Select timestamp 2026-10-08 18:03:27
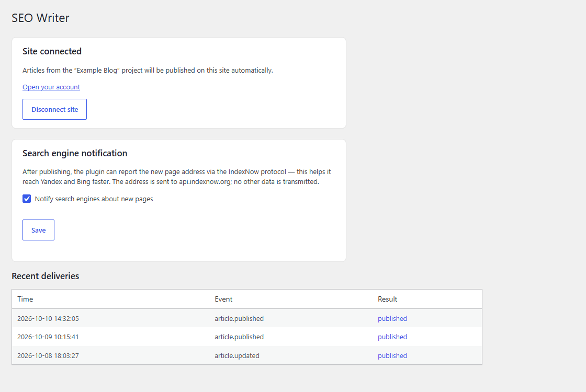Image resolution: width=586 pixels, height=392 pixels. (48, 355)
